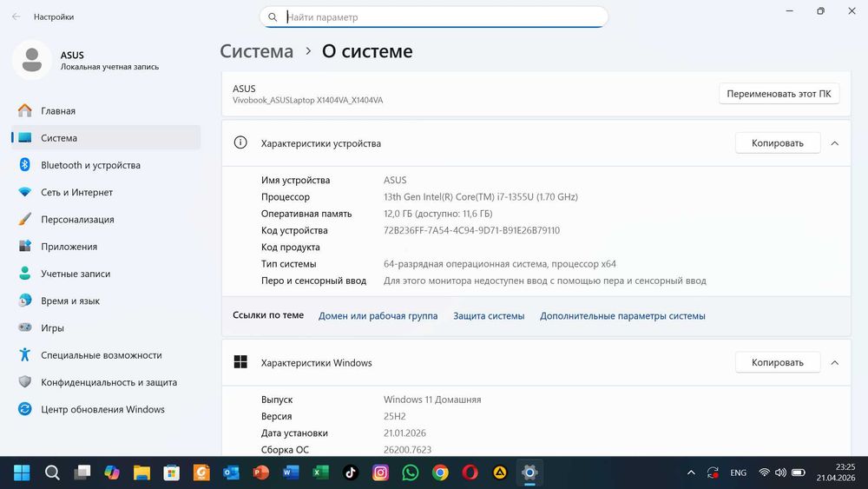The image size is (868, 489).
Task: Open the orange PDF app on the taskbar
Action: click(x=201, y=472)
